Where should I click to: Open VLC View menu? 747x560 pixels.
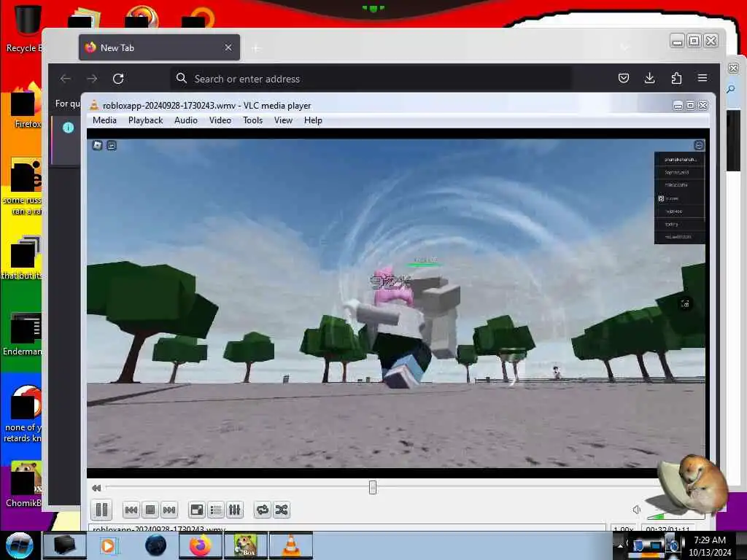(x=283, y=120)
